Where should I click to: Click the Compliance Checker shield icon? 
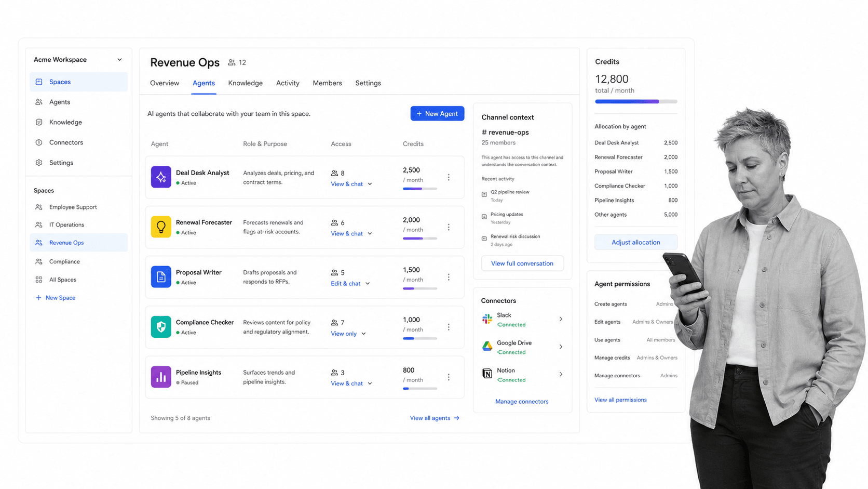161,327
